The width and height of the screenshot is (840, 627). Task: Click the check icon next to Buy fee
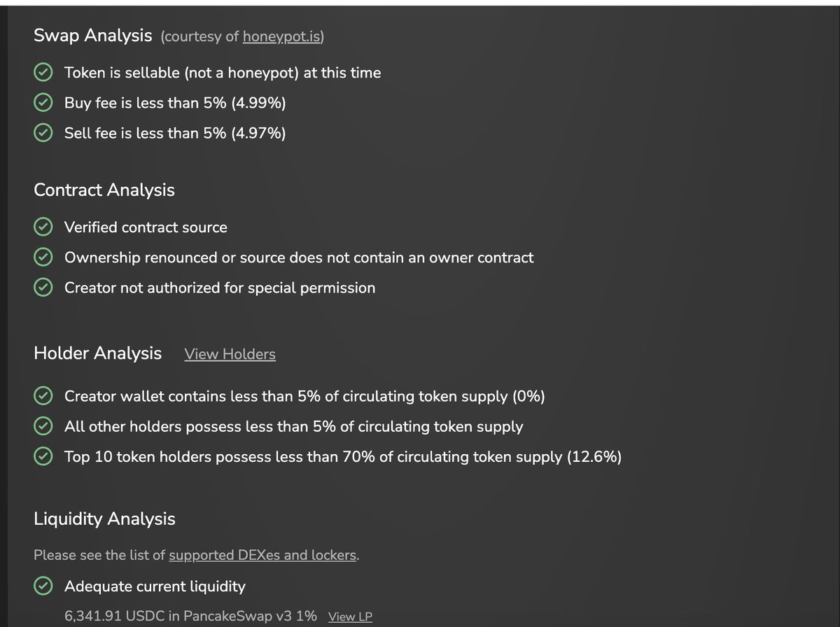tap(43, 102)
